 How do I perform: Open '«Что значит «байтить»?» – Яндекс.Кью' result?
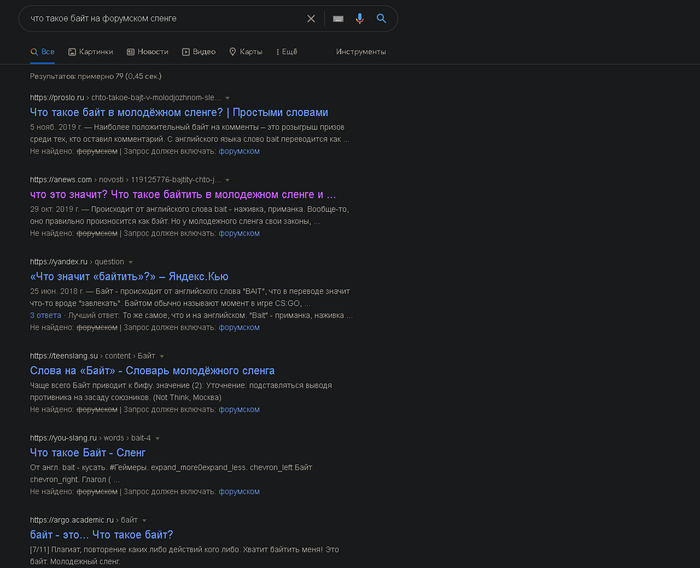point(129,276)
